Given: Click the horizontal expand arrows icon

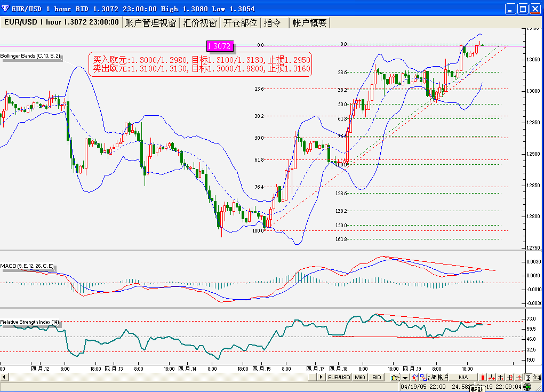Looking at the screenshot, I should click(501, 377).
